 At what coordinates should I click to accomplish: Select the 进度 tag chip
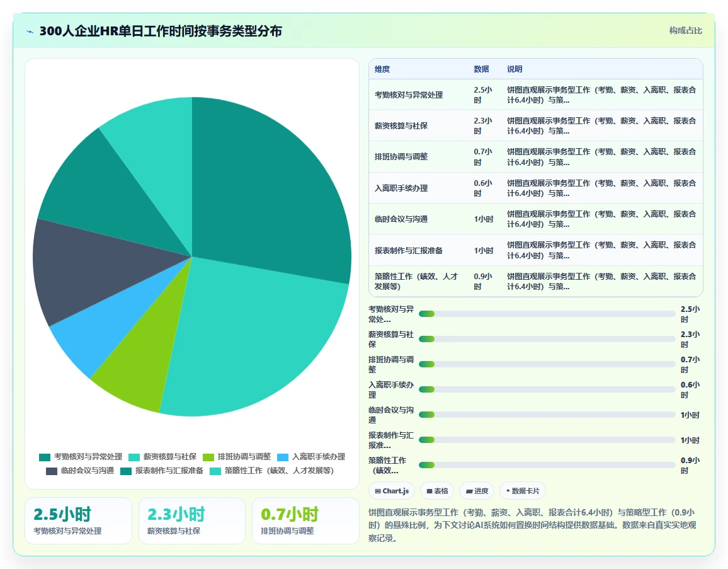[477, 491]
